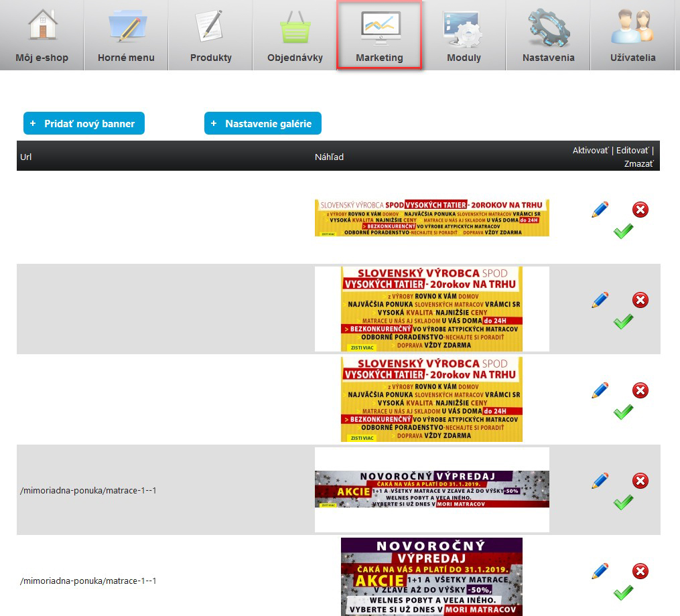Click Pridať nový banner button
This screenshot has height=616, width=680.
84,123
